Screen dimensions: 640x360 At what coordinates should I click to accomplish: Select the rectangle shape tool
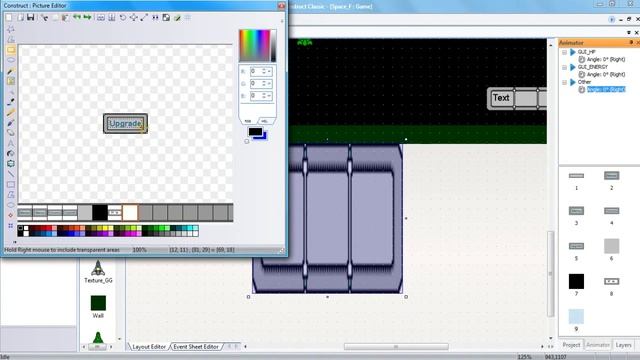(x=11, y=184)
